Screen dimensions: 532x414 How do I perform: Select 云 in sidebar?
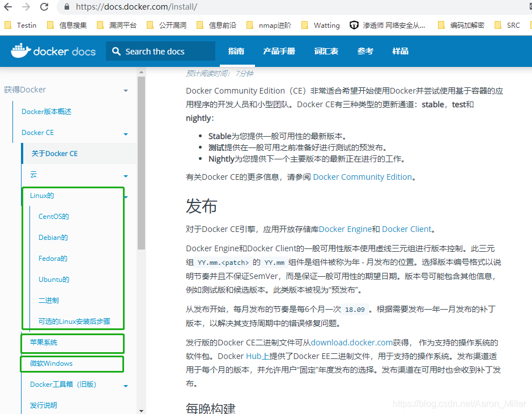33,175
